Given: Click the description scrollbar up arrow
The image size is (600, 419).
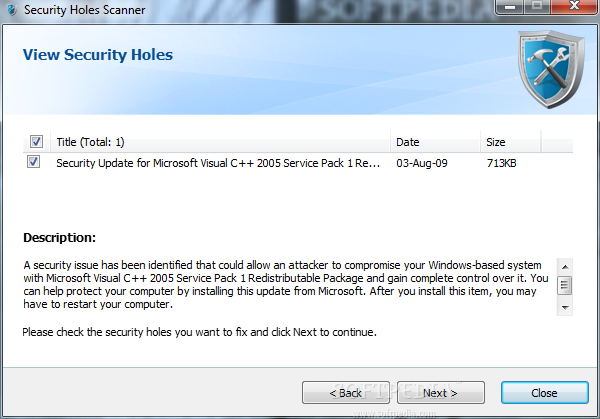Looking at the screenshot, I should [565, 267].
